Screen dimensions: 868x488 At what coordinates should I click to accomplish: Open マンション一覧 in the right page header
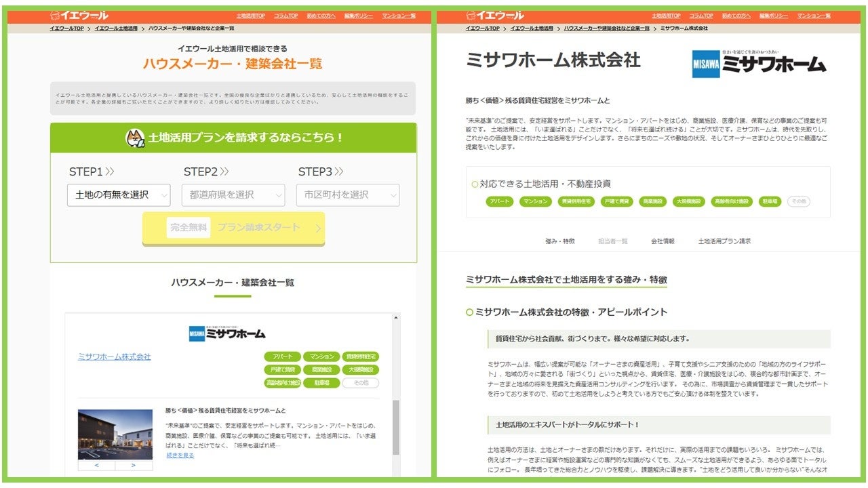point(814,16)
